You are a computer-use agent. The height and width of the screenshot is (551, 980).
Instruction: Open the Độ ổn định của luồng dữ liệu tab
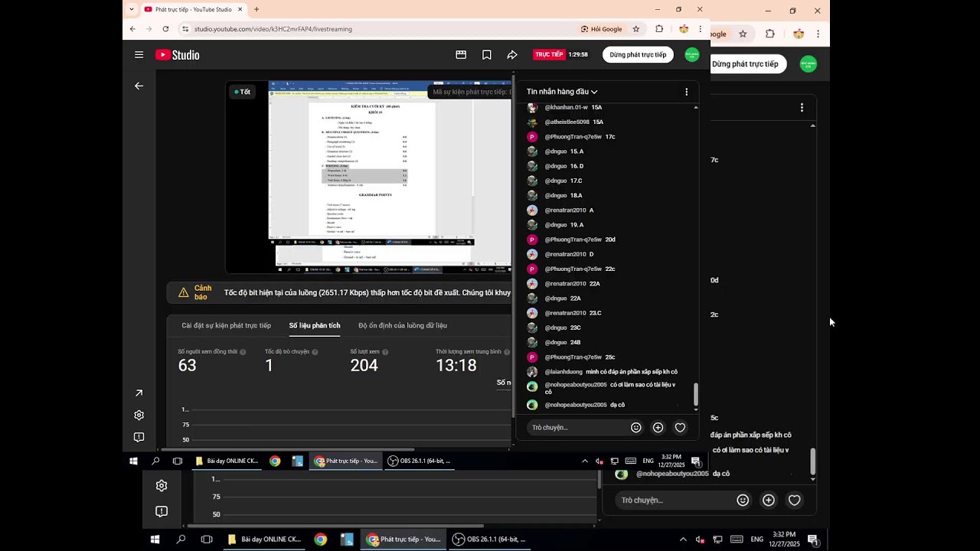coord(403,326)
